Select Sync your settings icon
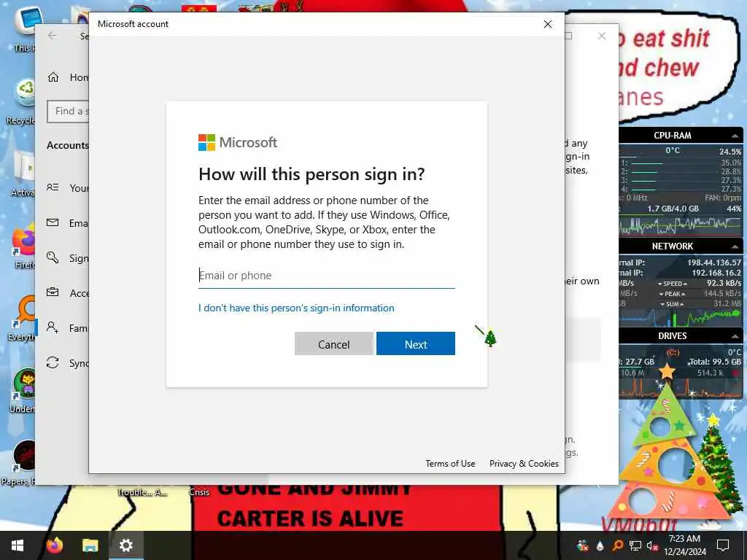Screen dimensions: 747x560 pos(53,363)
